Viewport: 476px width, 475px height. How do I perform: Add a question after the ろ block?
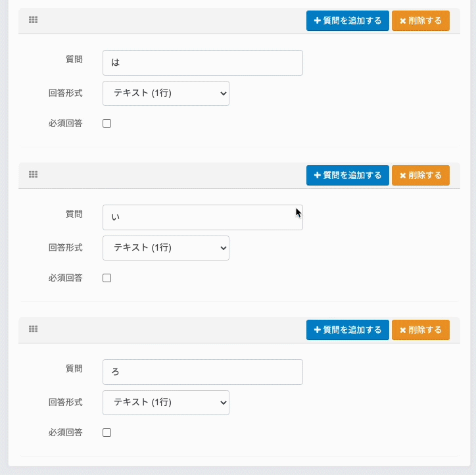click(x=347, y=330)
